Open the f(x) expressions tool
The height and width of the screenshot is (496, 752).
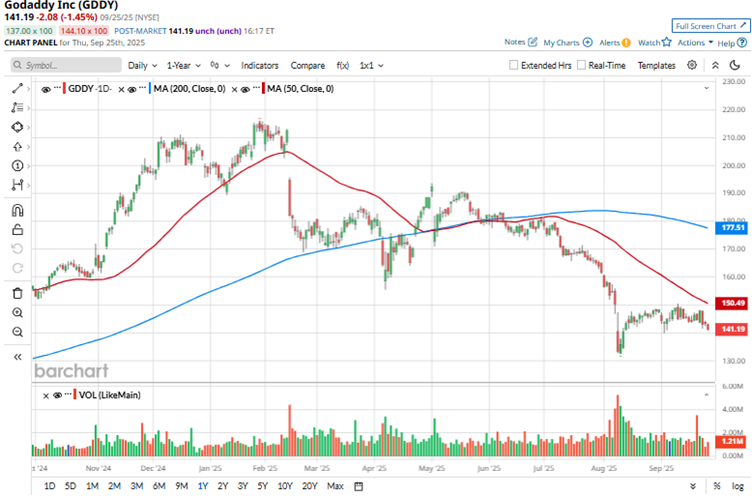coord(342,65)
